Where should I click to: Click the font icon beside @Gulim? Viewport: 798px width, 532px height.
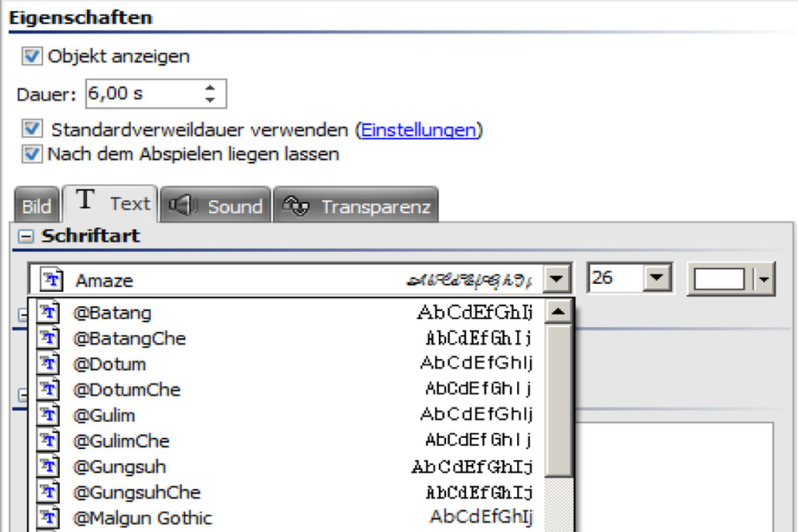[x=49, y=416]
